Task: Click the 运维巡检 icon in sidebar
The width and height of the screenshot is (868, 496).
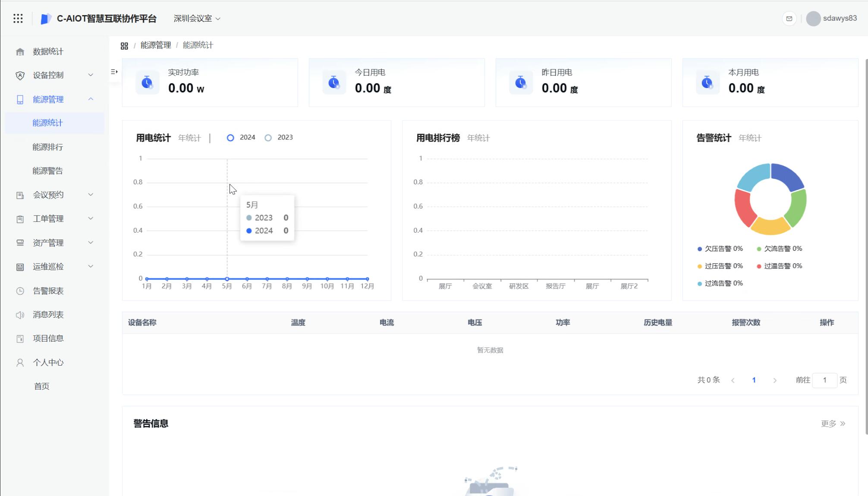Action: point(20,267)
